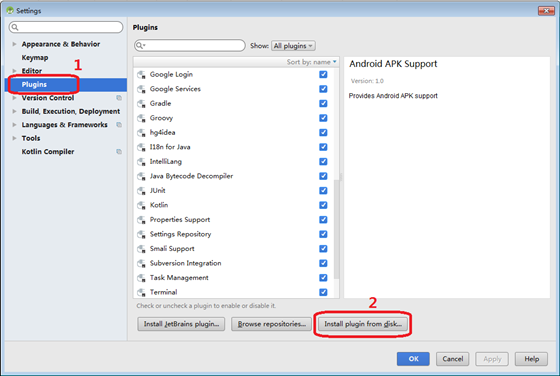Focus the settings search field
Image resolution: width=560 pixels, height=376 pixels.
tap(66, 27)
